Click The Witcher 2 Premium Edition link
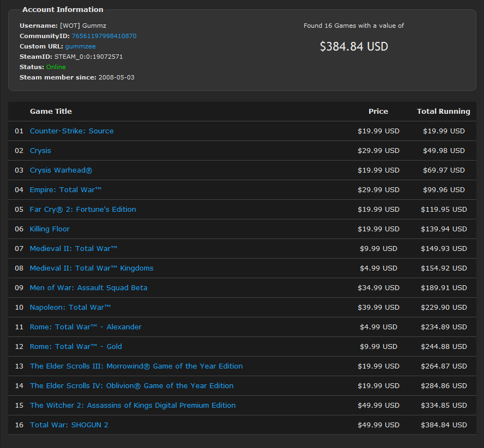This screenshot has width=484, height=448. [x=133, y=405]
